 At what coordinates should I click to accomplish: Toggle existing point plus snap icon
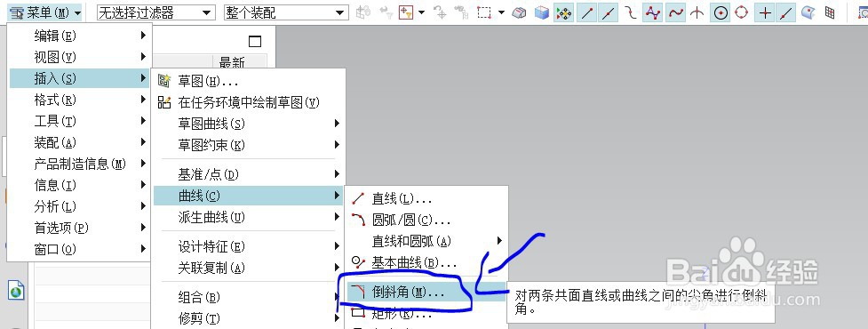click(x=765, y=12)
